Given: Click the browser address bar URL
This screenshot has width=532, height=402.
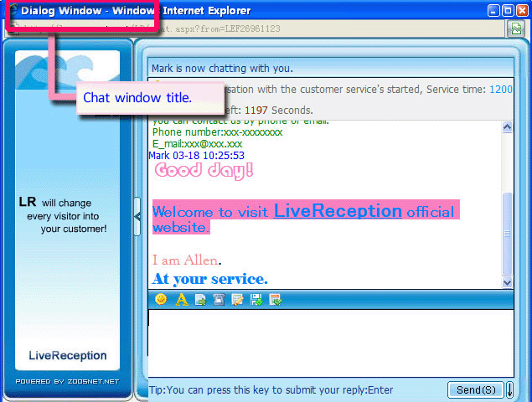Looking at the screenshot, I should pos(255,28).
